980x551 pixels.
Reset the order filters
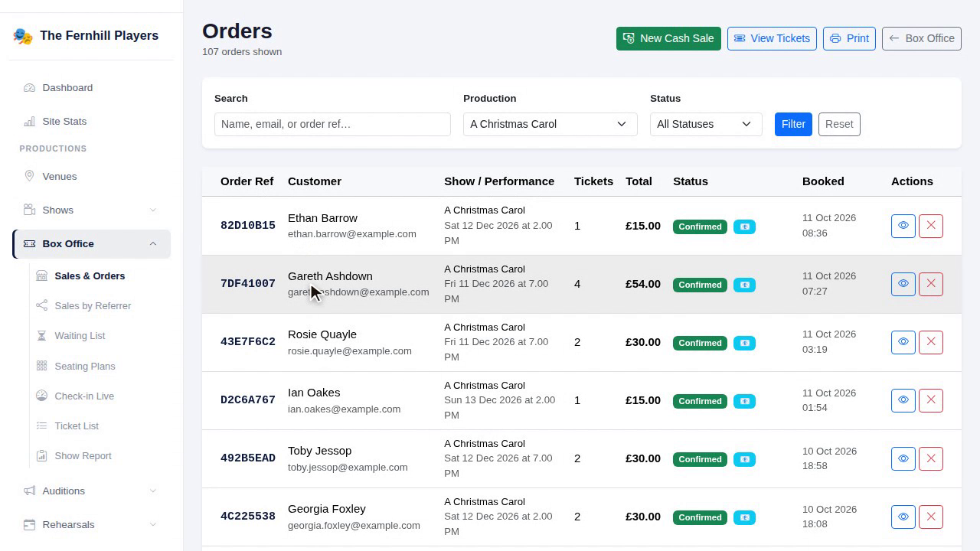[839, 124]
